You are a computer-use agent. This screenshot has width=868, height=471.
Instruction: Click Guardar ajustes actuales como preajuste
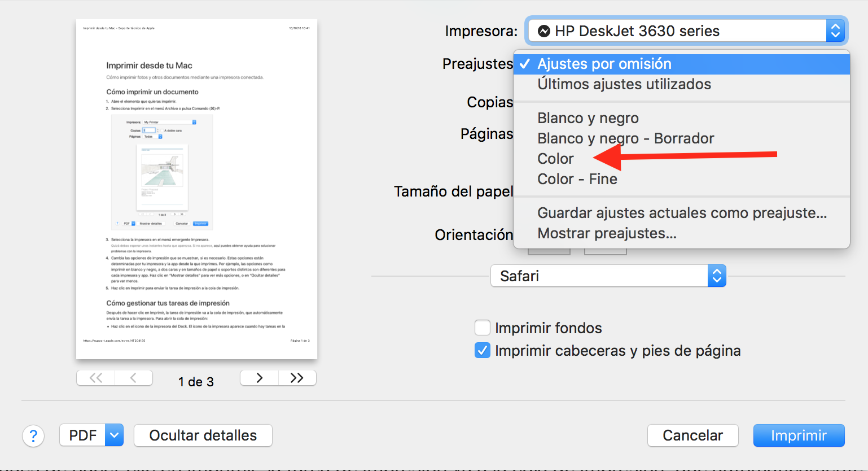[682, 213]
